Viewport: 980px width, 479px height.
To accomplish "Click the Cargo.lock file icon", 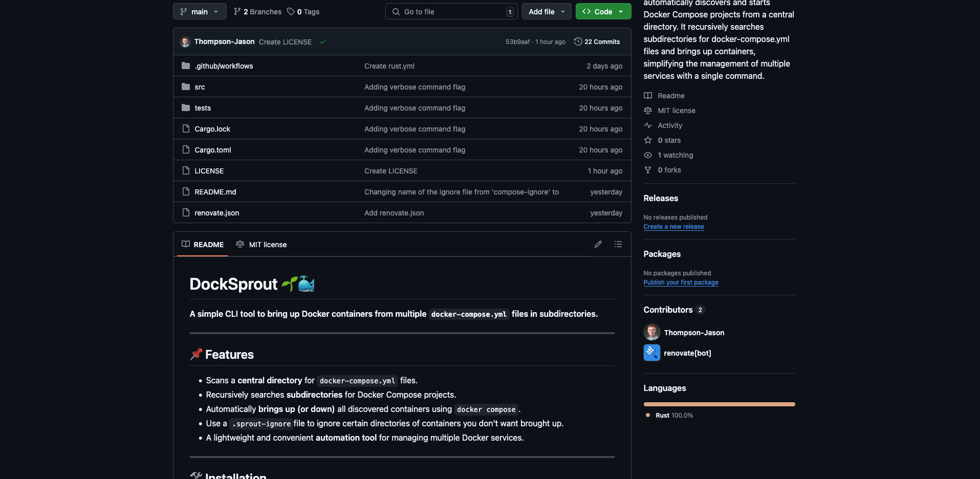I will click(x=186, y=128).
